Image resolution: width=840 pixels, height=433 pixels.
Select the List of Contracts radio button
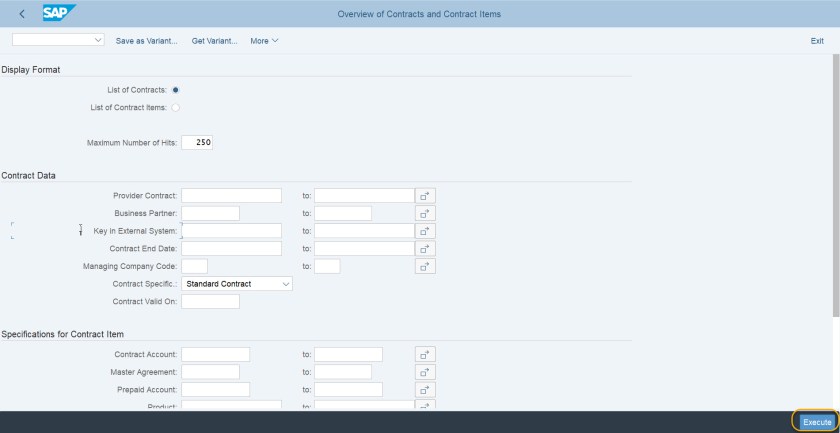(176, 90)
